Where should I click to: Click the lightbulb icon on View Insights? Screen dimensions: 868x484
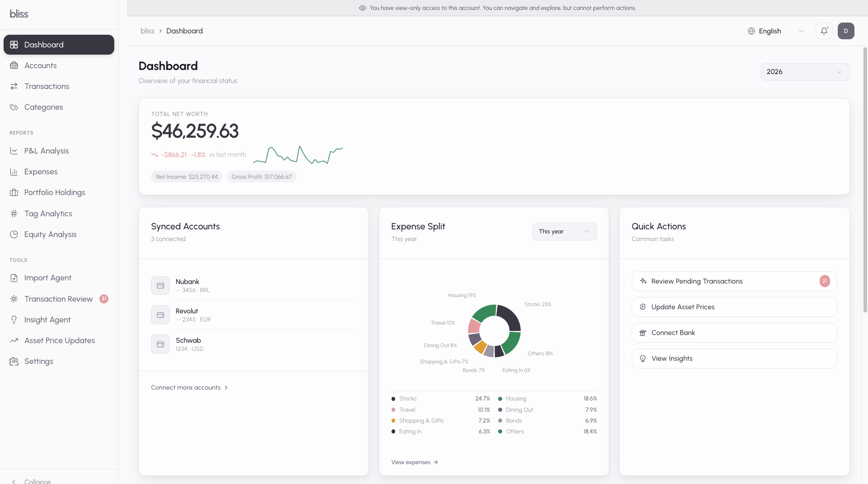point(643,358)
